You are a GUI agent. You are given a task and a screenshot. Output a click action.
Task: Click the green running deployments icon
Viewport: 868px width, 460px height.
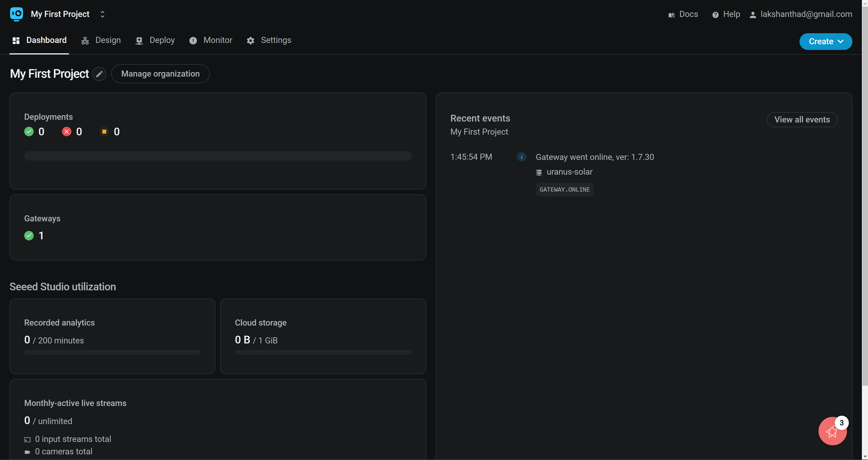click(x=29, y=132)
